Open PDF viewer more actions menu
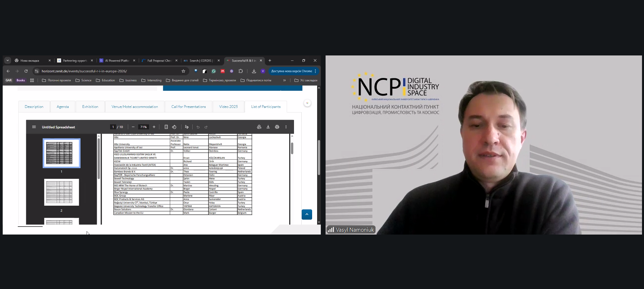The image size is (644, 289). click(286, 127)
